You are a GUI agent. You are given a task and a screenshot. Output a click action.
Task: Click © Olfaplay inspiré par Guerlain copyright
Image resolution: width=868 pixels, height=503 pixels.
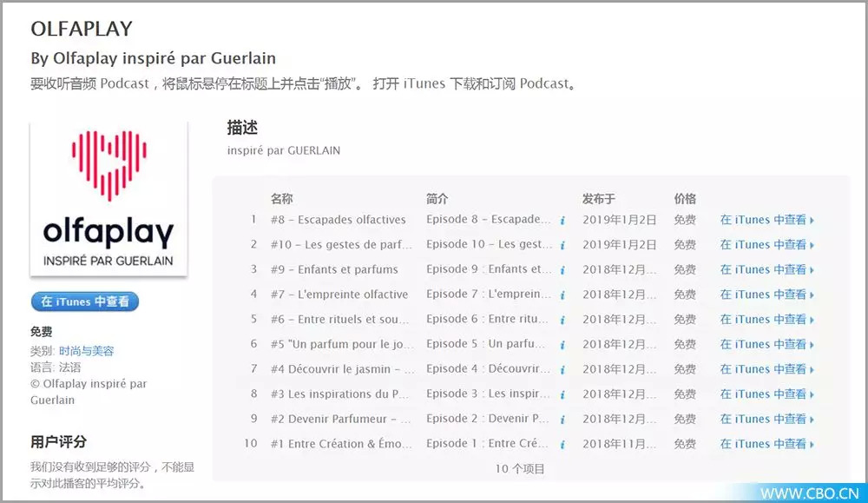(x=89, y=392)
